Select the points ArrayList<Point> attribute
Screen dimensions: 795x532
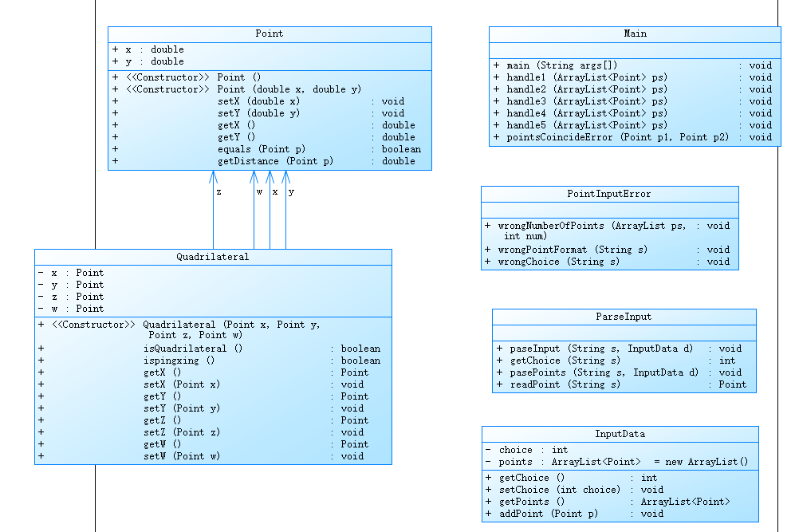(x=617, y=462)
